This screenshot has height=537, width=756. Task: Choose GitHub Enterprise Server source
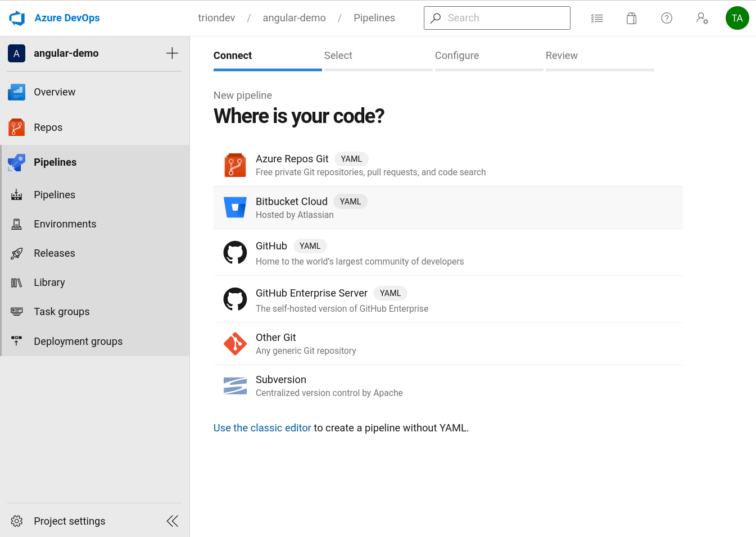448,299
